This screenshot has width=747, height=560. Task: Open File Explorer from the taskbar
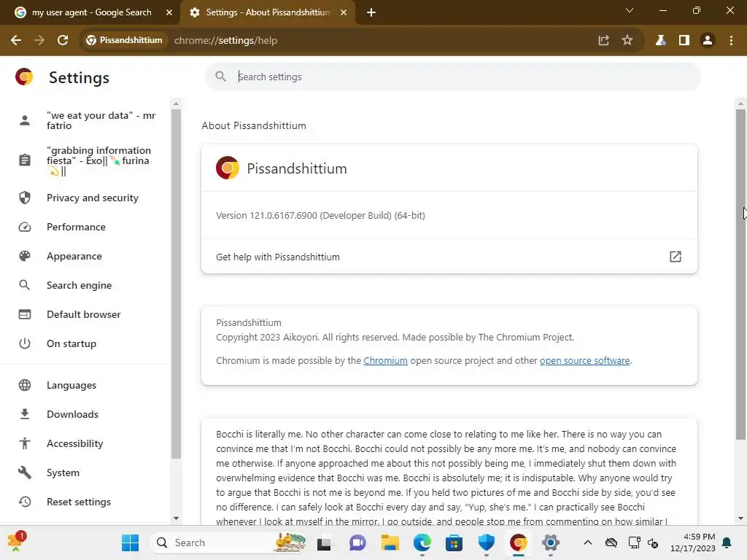(x=390, y=542)
